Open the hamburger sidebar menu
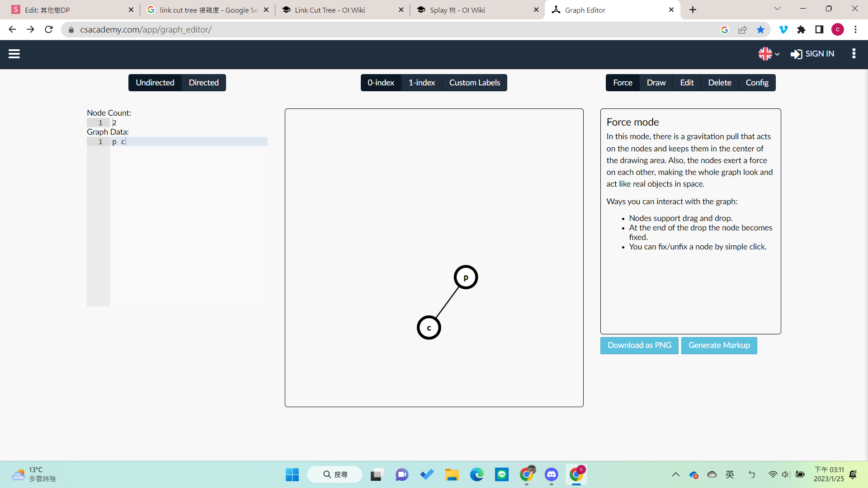Screen dimensions: 868x488 (x=14, y=54)
